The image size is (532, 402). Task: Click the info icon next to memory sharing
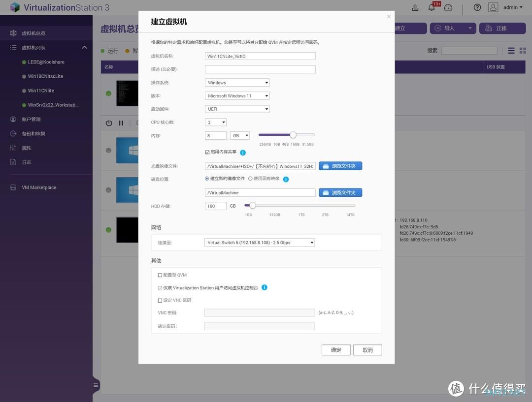point(243,153)
